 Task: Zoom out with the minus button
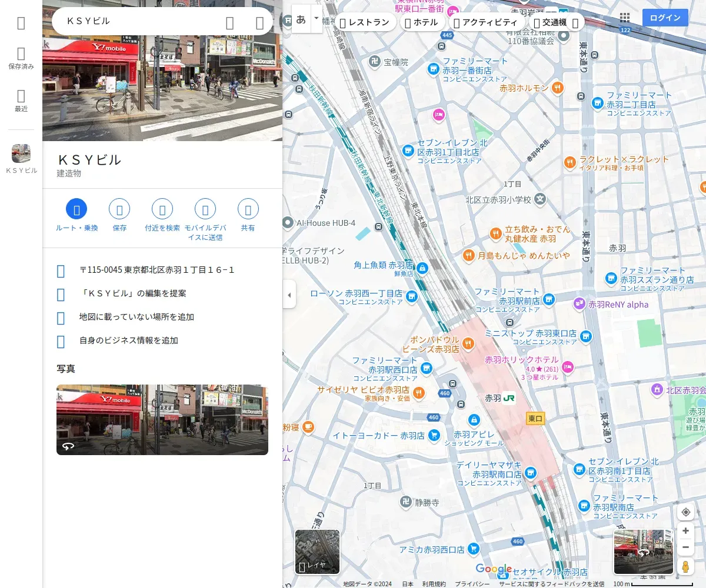[685, 547]
